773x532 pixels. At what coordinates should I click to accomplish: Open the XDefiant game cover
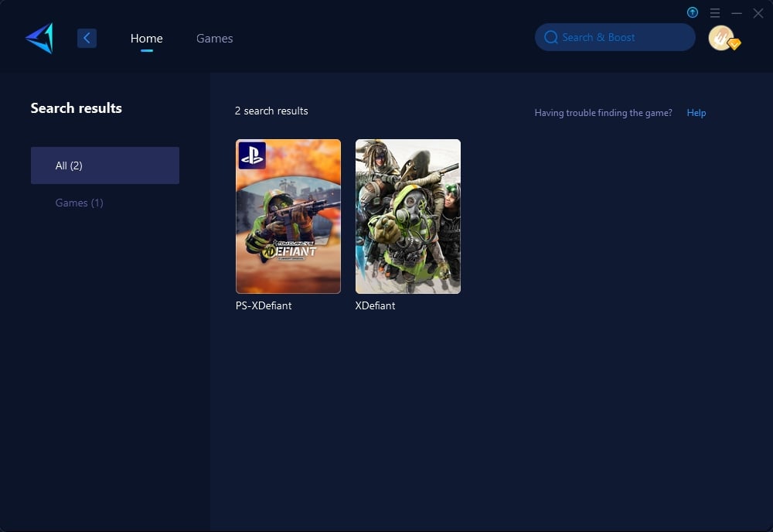coord(408,216)
